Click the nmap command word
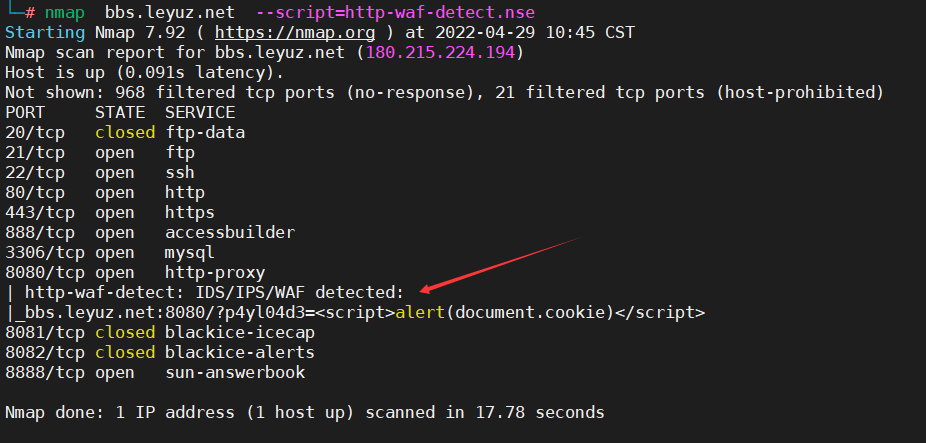This screenshot has height=443, width=926. pos(64,12)
